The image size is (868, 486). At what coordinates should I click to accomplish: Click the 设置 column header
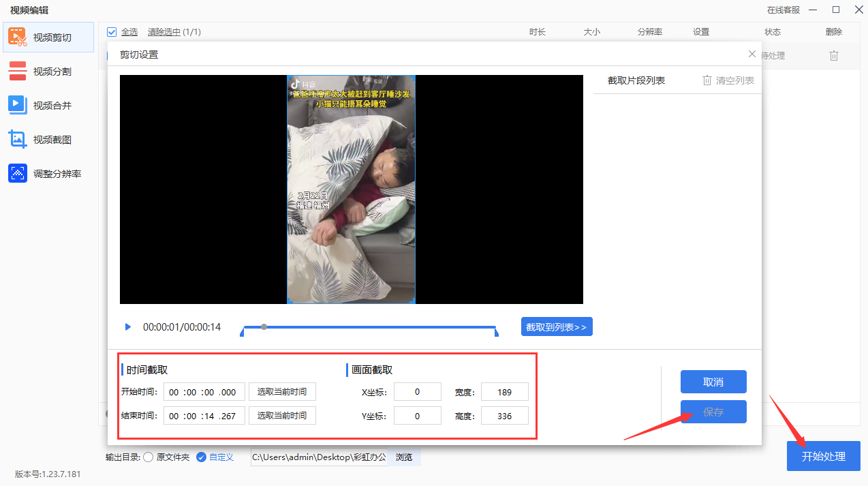click(x=701, y=32)
